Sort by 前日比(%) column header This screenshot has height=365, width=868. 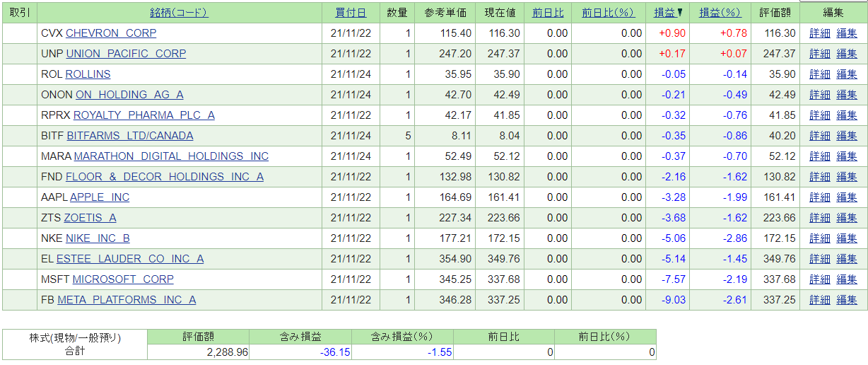click(x=608, y=12)
